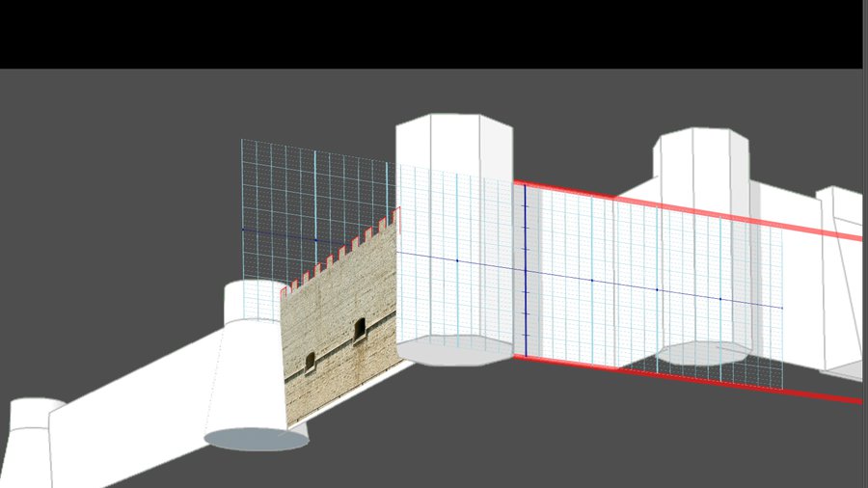
Task: Select the axis point on the central tower grid
Action: click(x=456, y=260)
